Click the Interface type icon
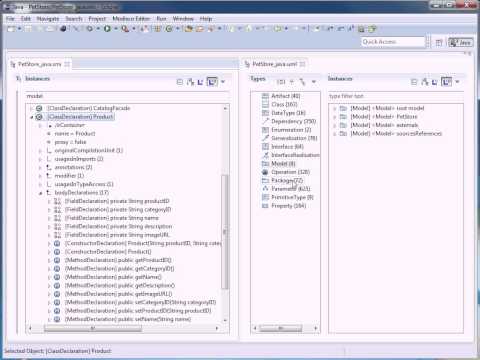This screenshot has width=480, height=360. (265, 147)
